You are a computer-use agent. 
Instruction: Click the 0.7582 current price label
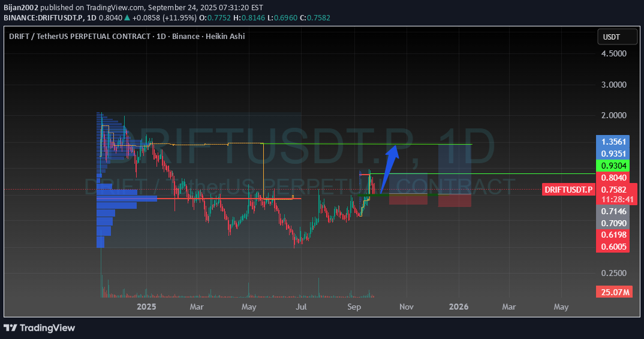pos(613,190)
